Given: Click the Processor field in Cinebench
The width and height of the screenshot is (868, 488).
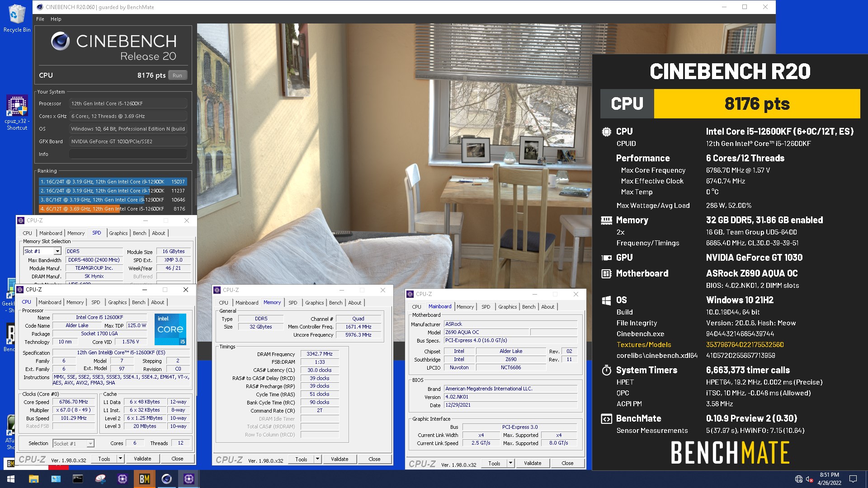Looking at the screenshot, I should pyautogui.click(x=128, y=103).
